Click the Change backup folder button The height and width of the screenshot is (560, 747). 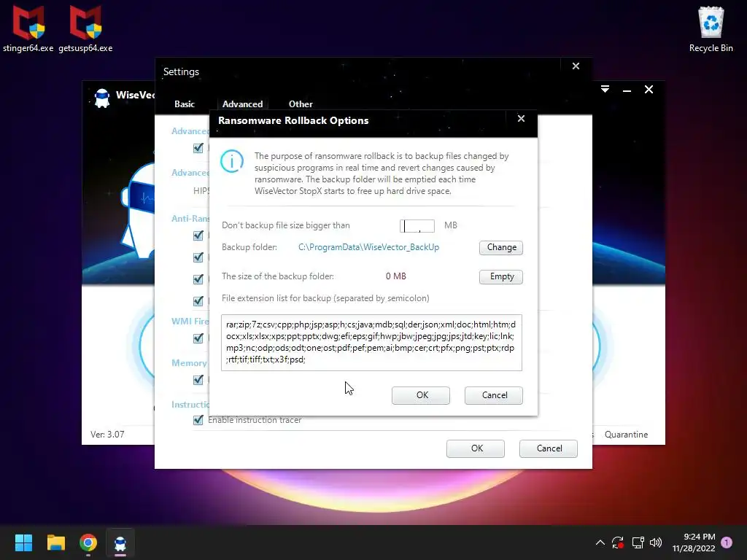500,248
